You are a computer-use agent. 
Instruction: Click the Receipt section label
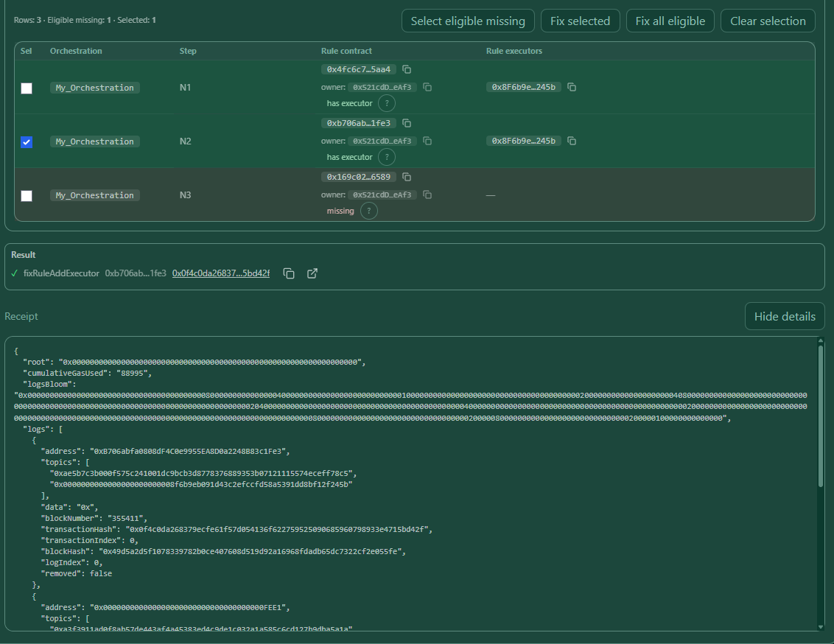(x=21, y=316)
